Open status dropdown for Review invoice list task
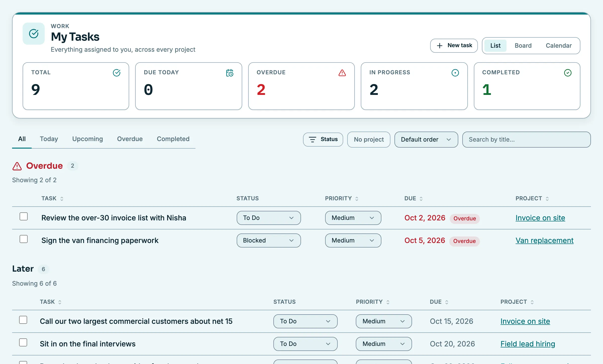 click(269, 218)
